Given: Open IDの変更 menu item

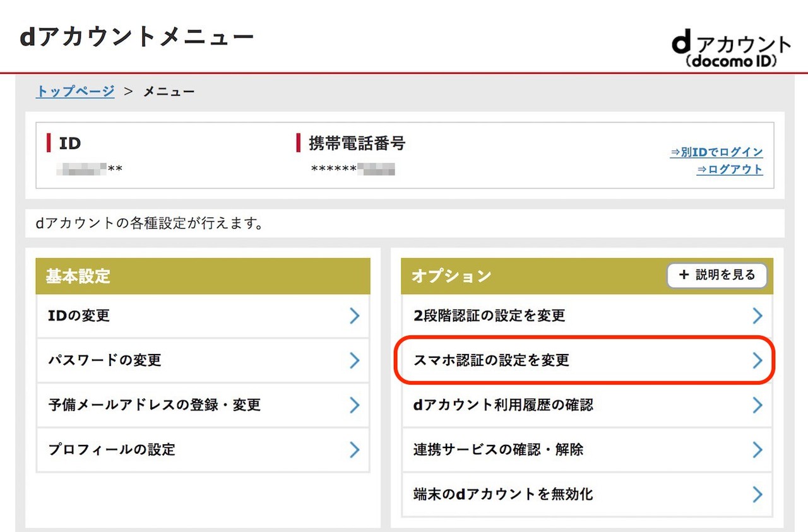Looking at the screenshot, I should (x=203, y=316).
